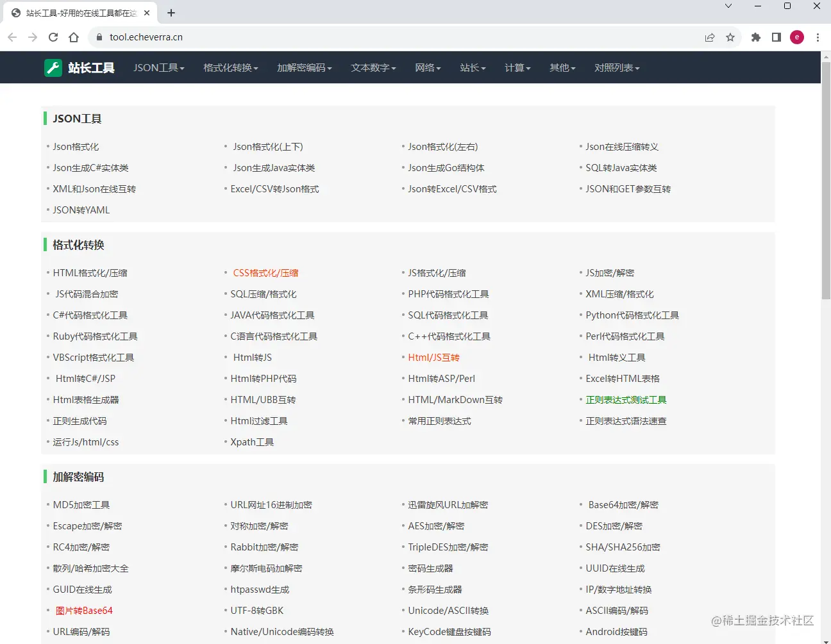831x644 pixels.
Task: Close the 站长工具 browser tab
Action: [x=147, y=13]
